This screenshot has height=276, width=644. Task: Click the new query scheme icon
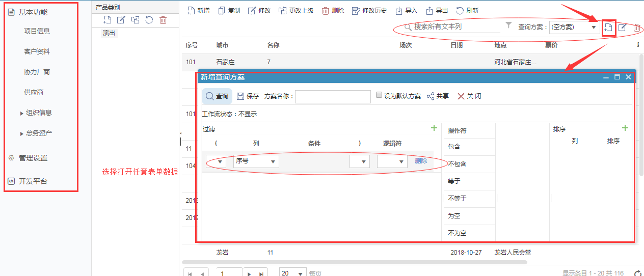point(608,27)
